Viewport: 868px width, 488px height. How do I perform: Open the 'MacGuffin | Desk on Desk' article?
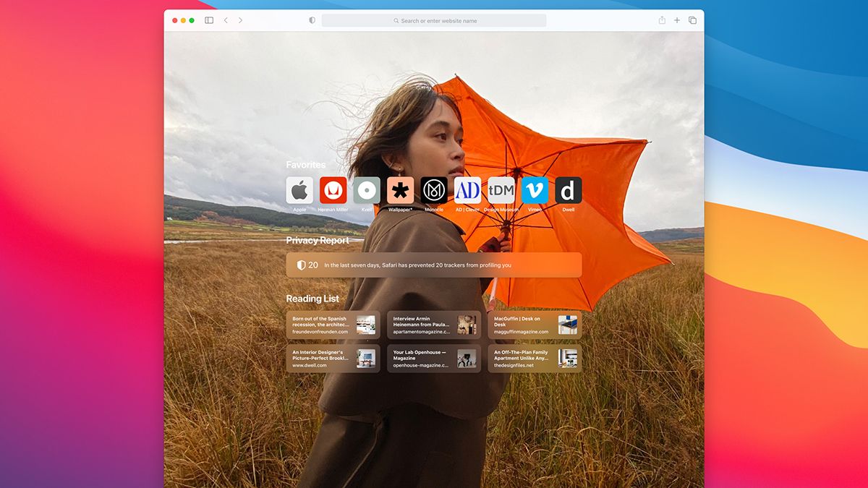535,325
